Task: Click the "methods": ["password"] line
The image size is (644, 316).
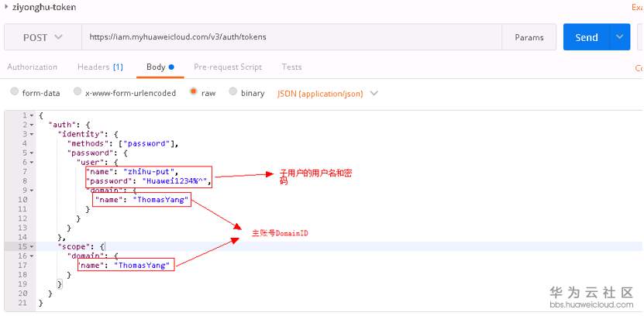Action: (x=124, y=143)
